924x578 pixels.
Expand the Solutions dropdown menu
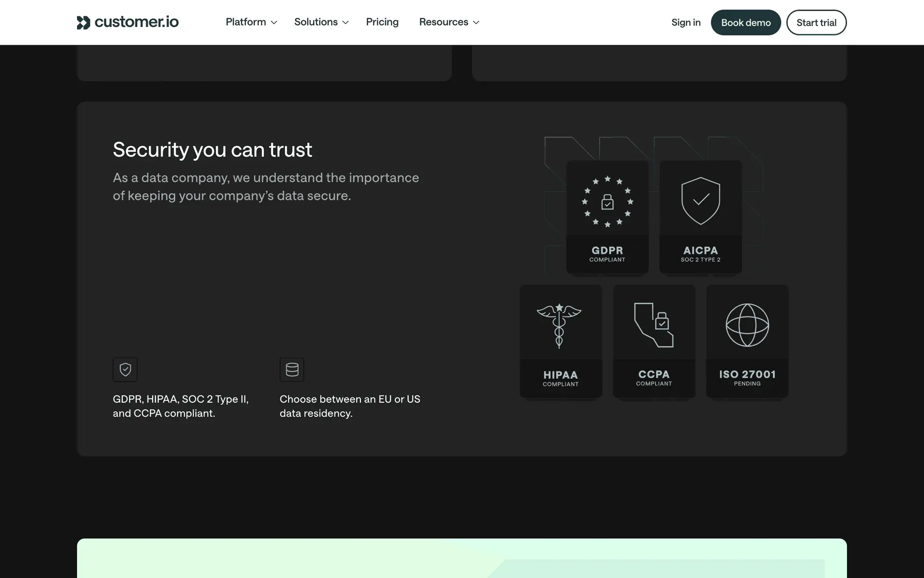point(321,22)
